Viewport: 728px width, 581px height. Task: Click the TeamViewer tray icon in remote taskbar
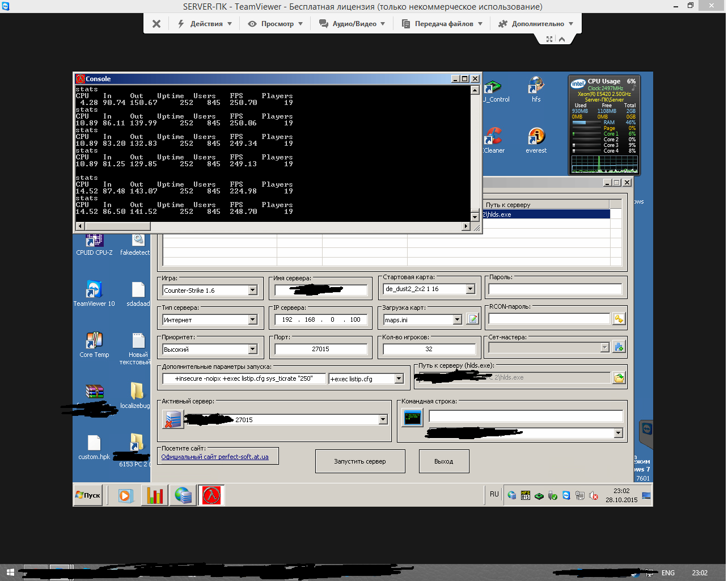tap(566, 495)
